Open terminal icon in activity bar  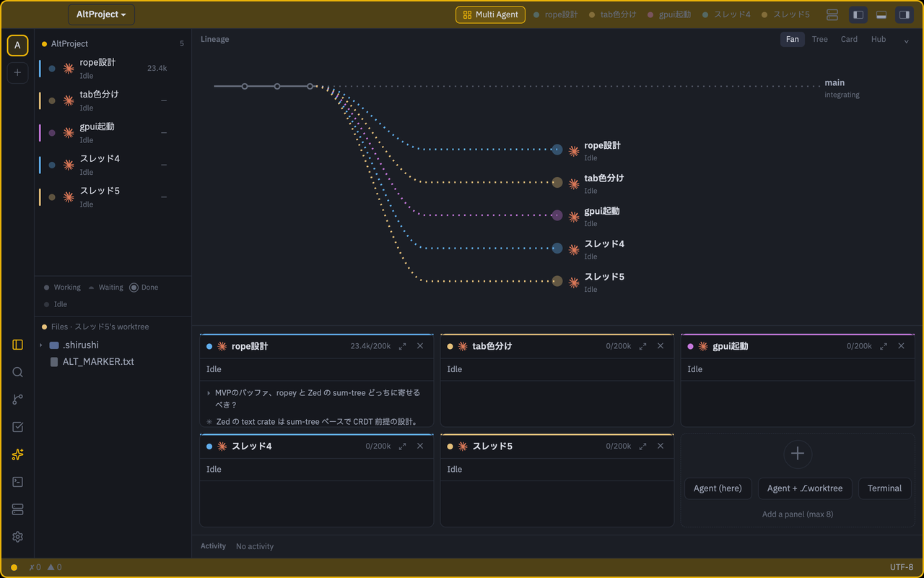[18, 482]
